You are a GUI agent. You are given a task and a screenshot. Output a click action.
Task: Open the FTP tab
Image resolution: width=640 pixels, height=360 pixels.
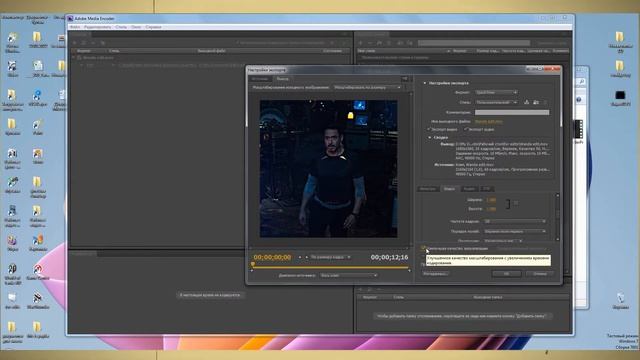coord(487,189)
